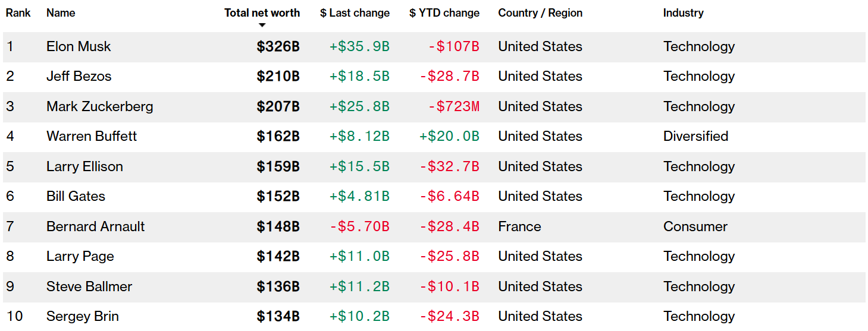Open Steve Ballmer's profile

point(89,286)
